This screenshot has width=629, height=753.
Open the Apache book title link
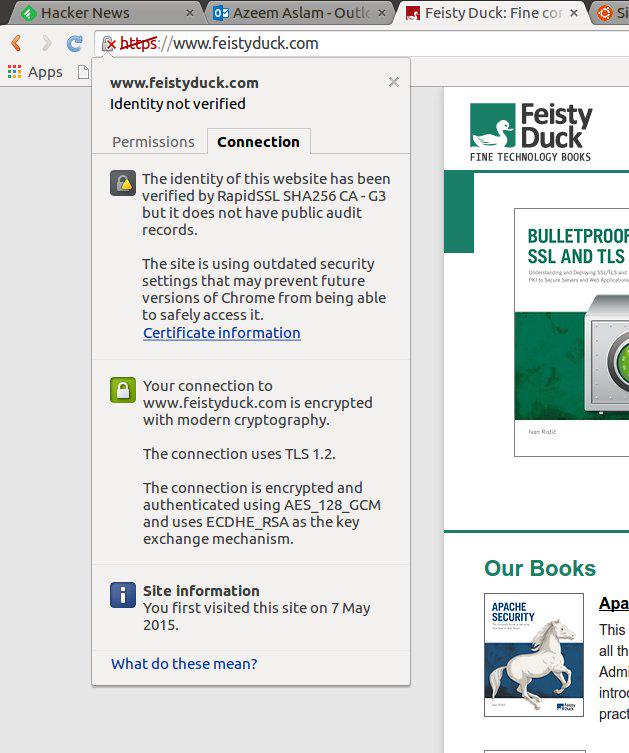click(x=614, y=603)
